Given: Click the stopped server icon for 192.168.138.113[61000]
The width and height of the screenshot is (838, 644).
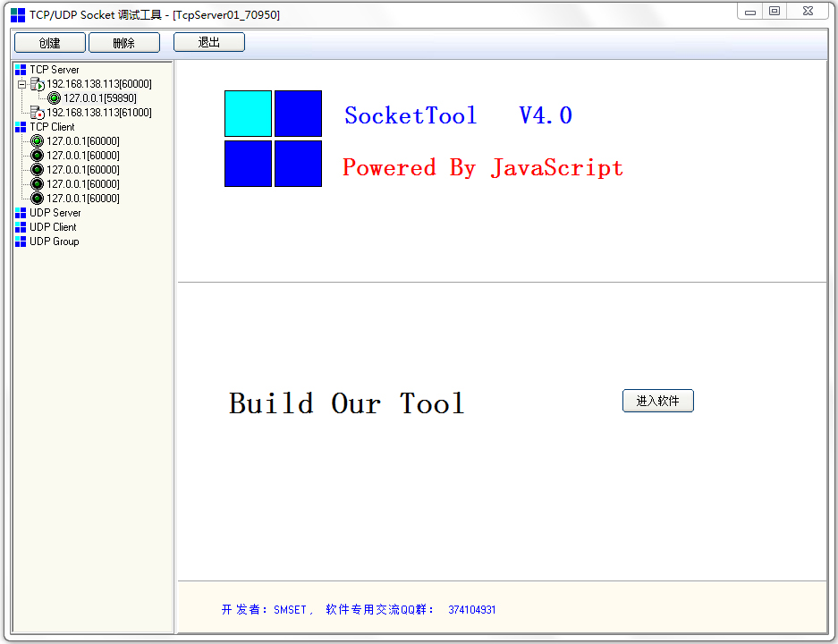Looking at the screenshot, I should click(x=37, y=112).
